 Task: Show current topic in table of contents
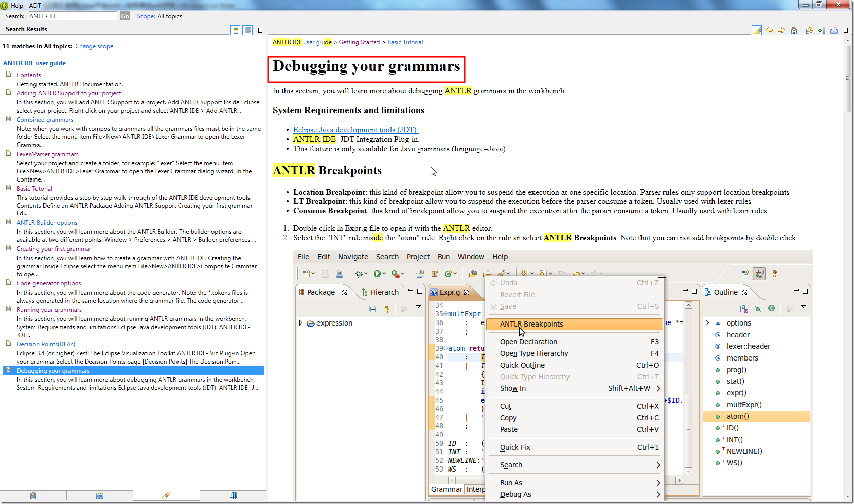tap(809, 30)
